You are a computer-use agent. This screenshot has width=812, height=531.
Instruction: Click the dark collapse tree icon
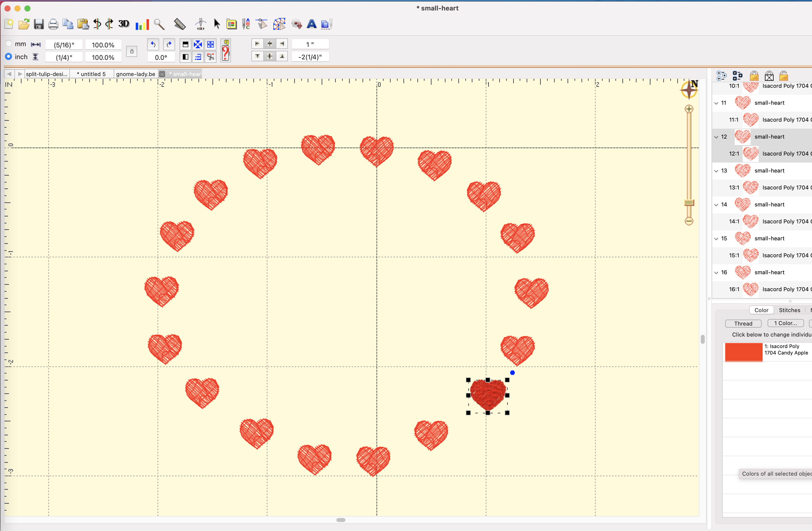point(737,76)
